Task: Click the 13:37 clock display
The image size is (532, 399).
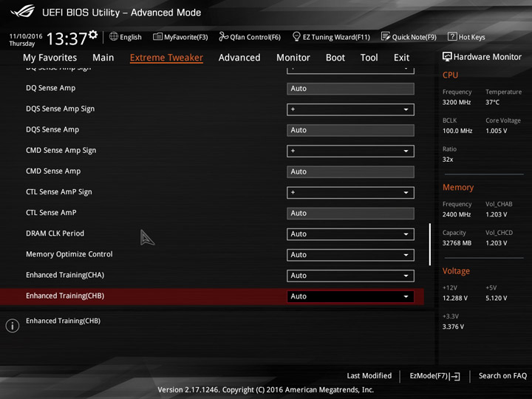Action: (x=66, y=39)
